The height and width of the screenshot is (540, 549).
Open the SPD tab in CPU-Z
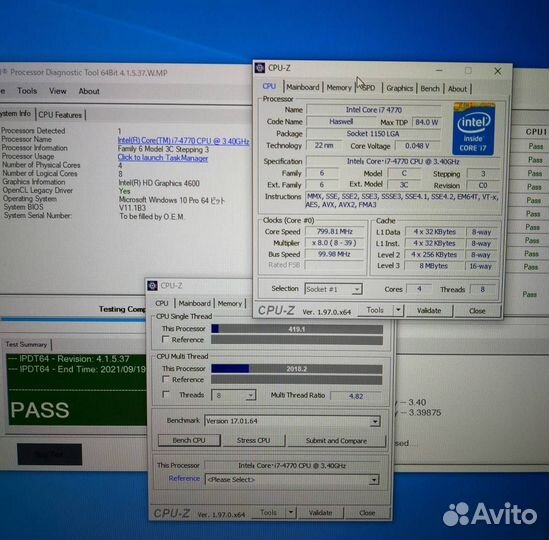(x=368, y=88)
